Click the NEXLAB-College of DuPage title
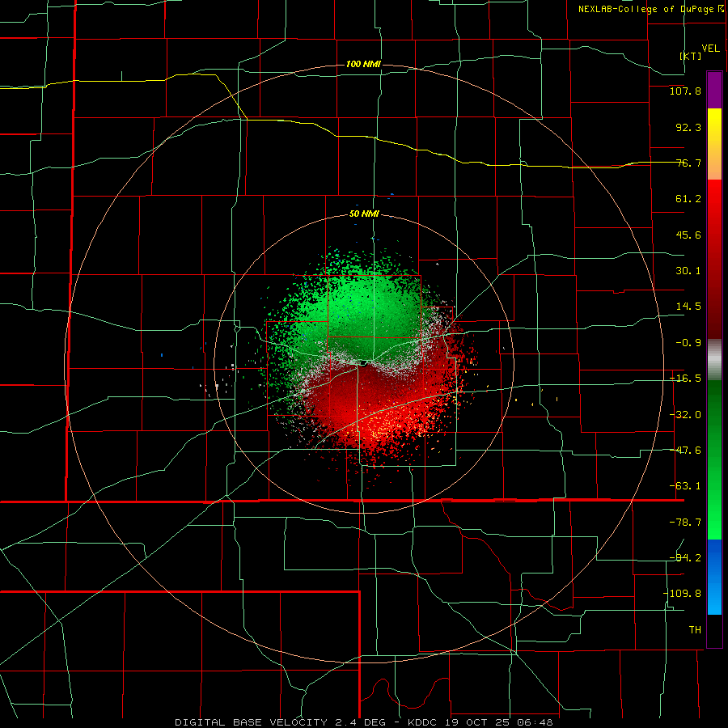Image resolution: width=728 pixels, height=728 pixels. click(x=650, y=9)
